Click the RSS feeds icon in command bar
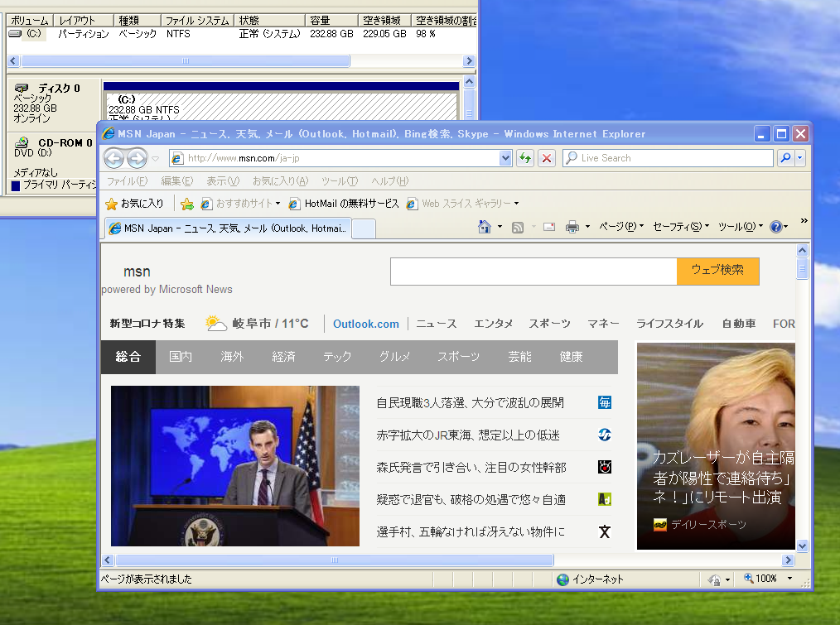 click(x=518, y=228)
